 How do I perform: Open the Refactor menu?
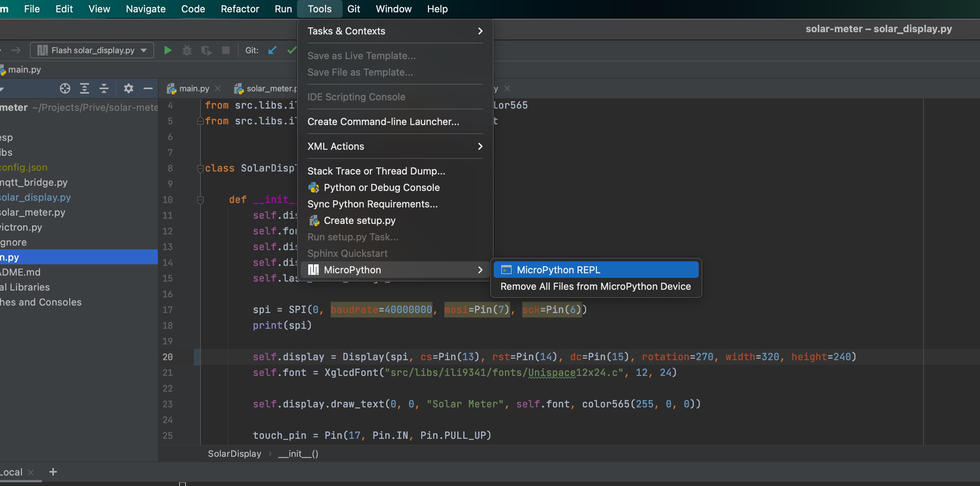[240, 9]
